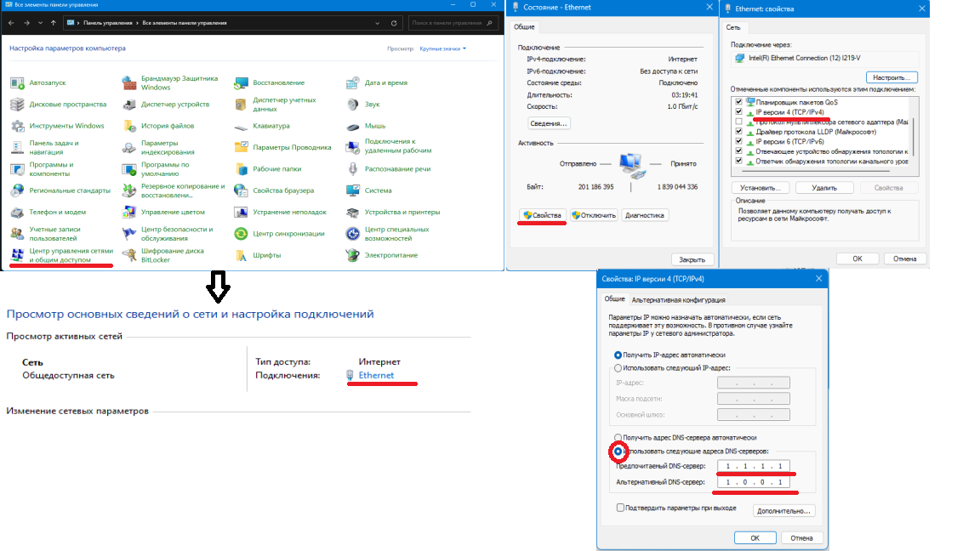Open the Звук speaker icon
Screen dimensions: 980x551
[x=353, y=105]
